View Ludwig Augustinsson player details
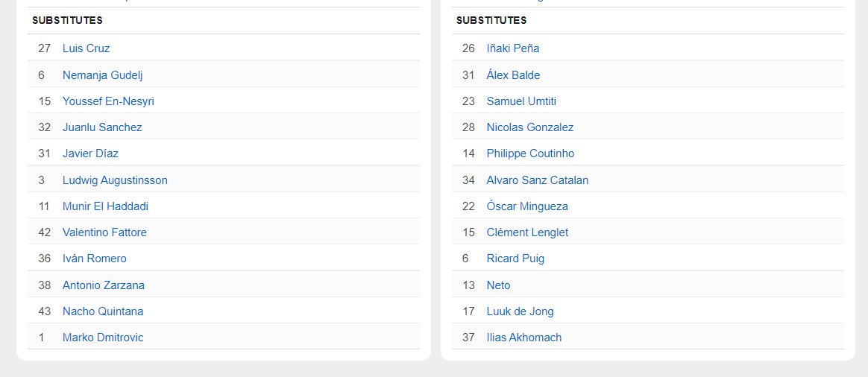The height and width of the screenshot is (377, 868). [x=115, y=180]
